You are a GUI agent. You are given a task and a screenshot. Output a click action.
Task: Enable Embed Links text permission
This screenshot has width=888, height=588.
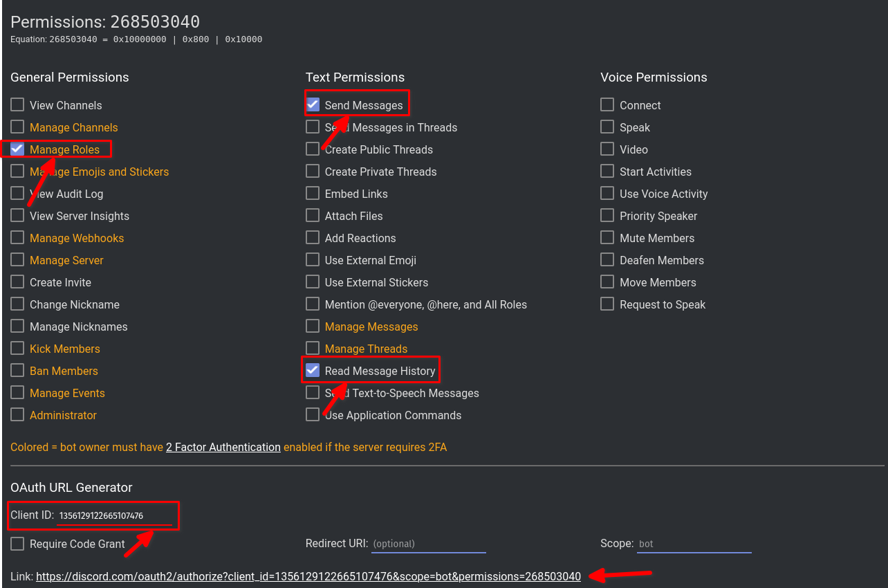click(313, 193)
